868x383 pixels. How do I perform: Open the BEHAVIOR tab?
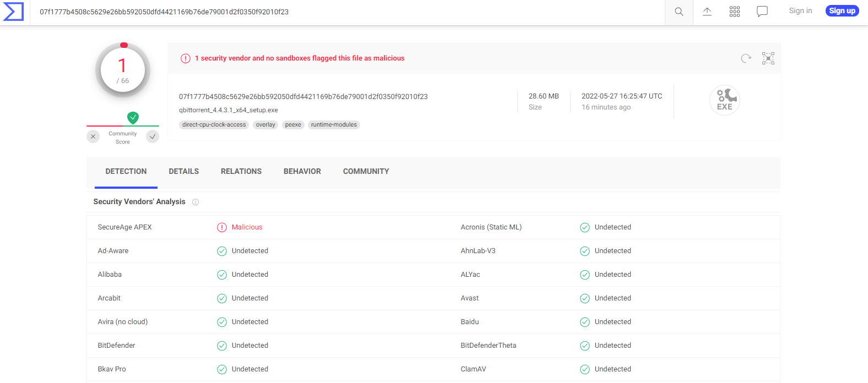tap(302, 172)
